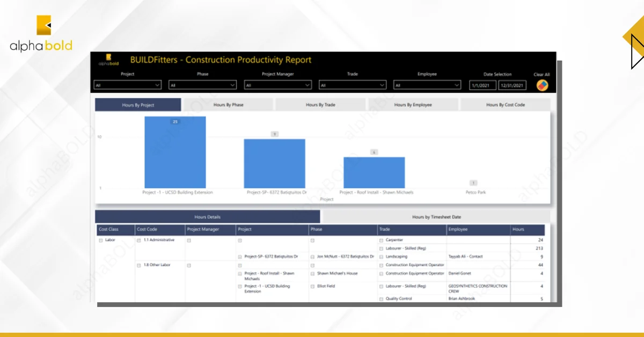Click GEOSYNTHETICS CONSTRUCTION CREW cell

[x=478, y=289]
